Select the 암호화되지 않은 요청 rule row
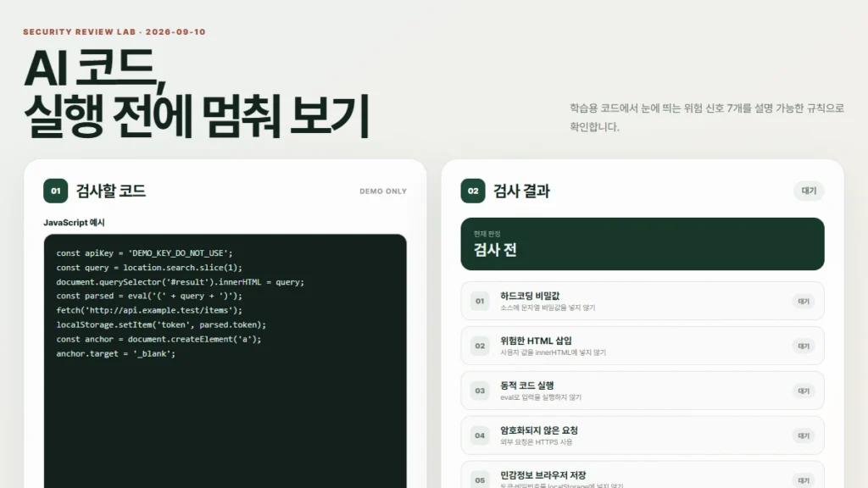 643,435
